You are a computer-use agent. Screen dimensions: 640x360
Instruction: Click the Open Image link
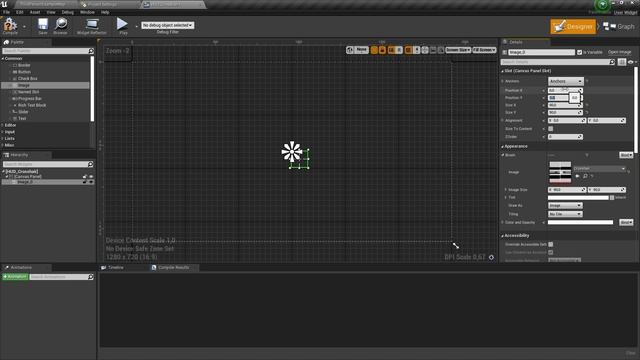[x=619, y=52]
